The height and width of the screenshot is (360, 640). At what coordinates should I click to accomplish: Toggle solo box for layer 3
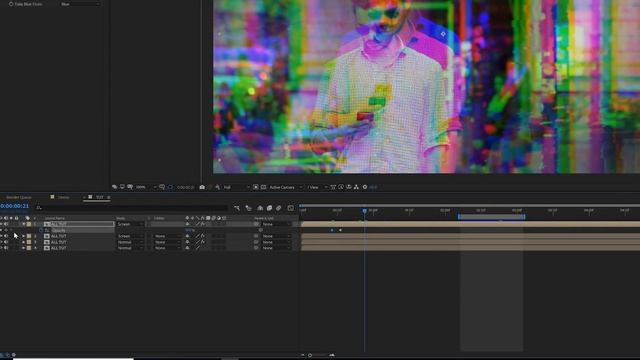coord(11,242)
